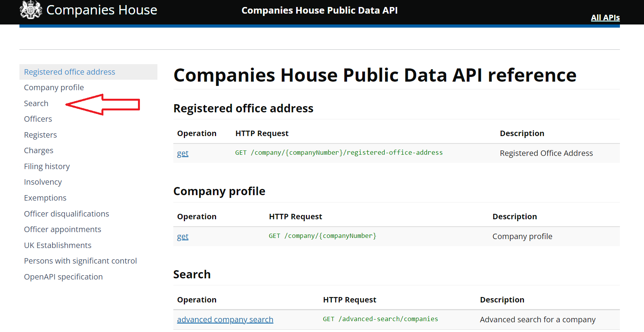Open the advanced company search link
Viewport: 644px width, 332px height.
tap(225, 320)
